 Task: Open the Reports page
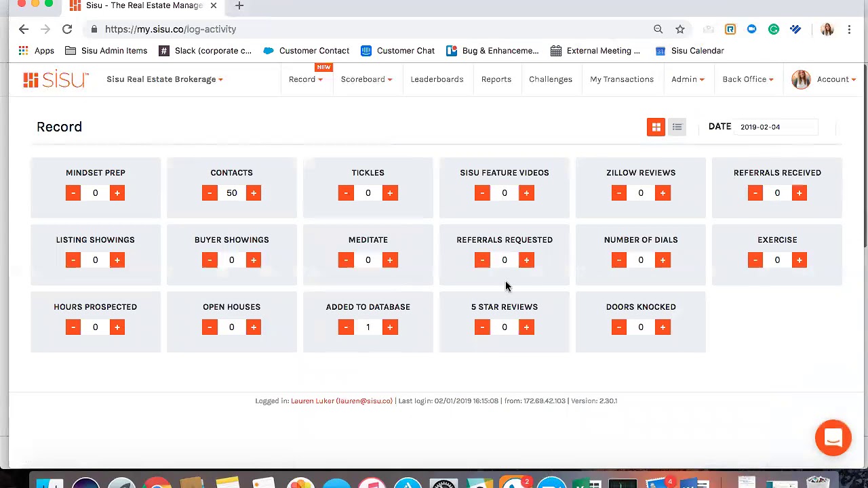coord(496,79)
